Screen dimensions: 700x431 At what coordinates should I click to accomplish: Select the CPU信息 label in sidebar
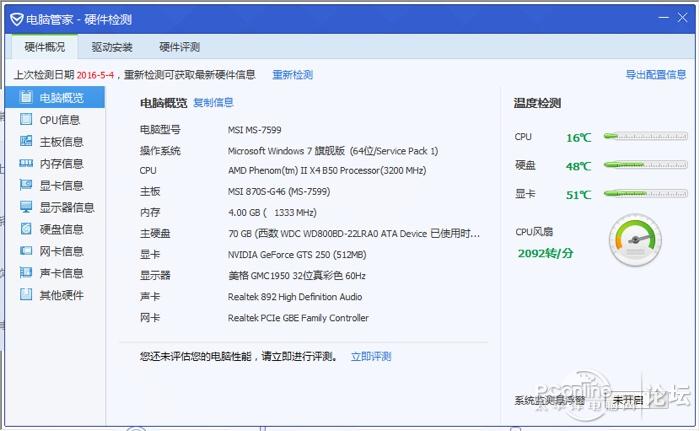pyautogui.click(x=60, y=120)
